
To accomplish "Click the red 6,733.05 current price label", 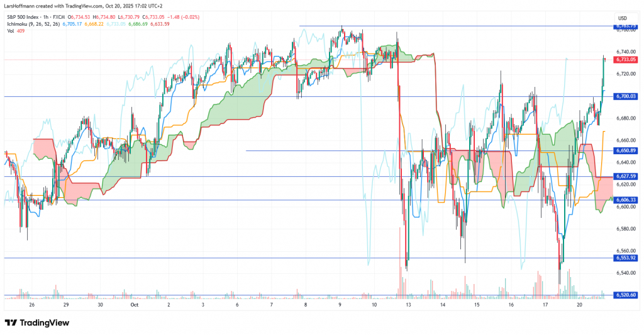I will [626, 59].
